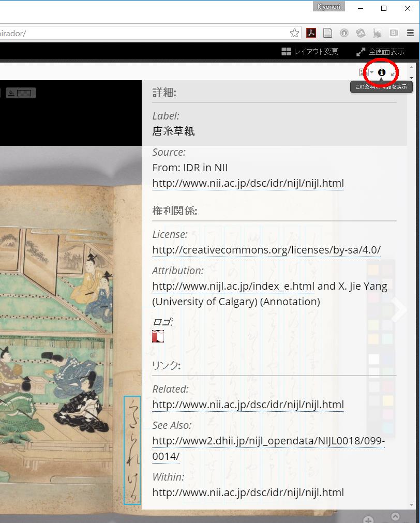Open the Creative Commons by-sa license link
Screen dimensions: 420x523
click(266, 250)
